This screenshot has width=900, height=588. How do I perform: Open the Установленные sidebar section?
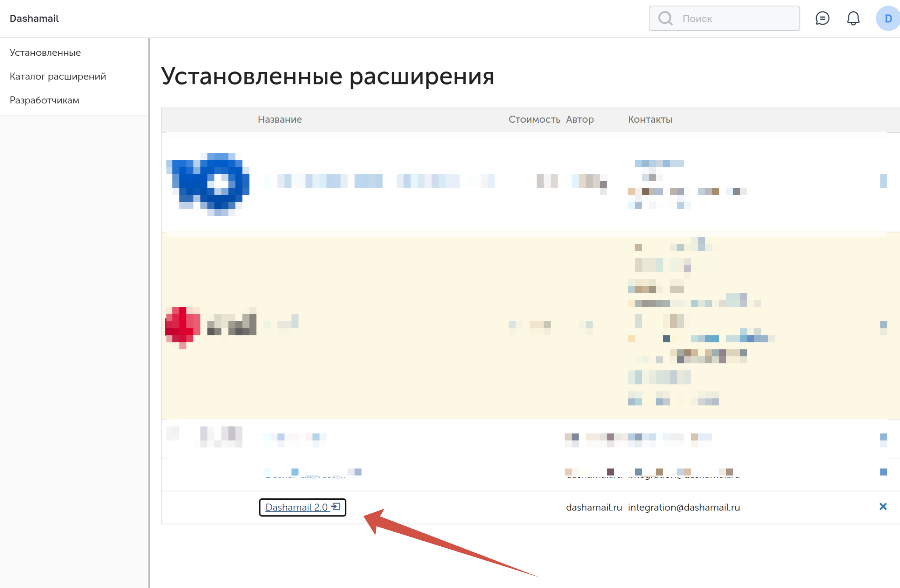[x=45, y=53]
